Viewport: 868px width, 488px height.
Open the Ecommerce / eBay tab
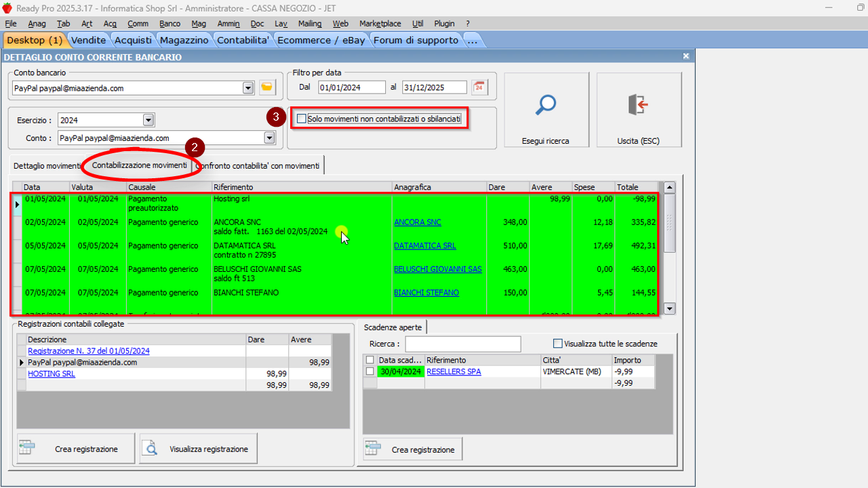click(x=321, y=40)
